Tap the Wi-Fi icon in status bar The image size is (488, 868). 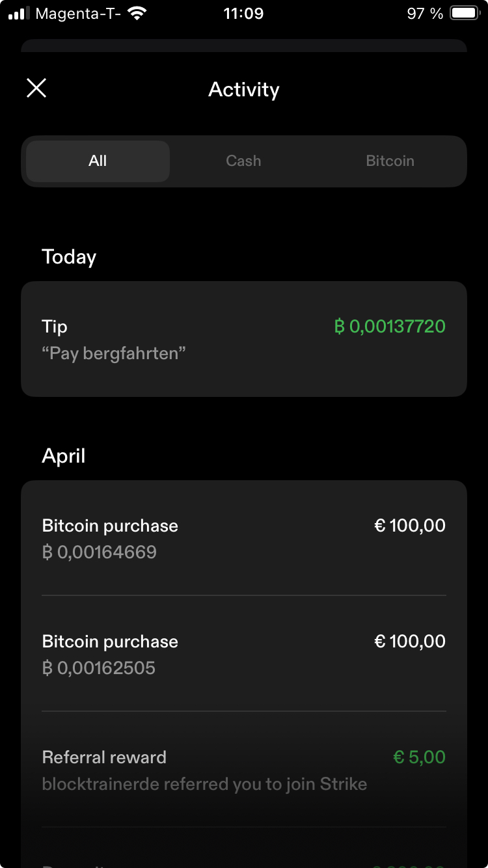coord(137,14)
